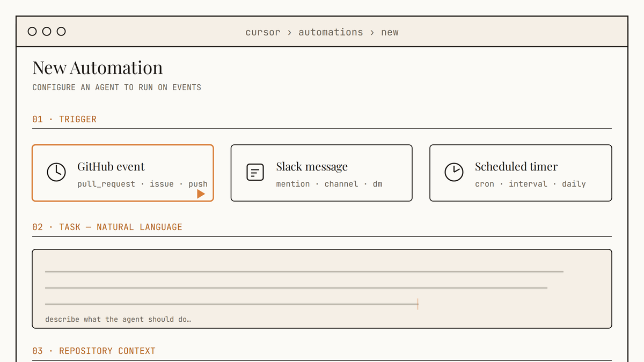Click the '03 · REPOSITORY CONTEXT' section label
This screenshot has height=362, width=644.
click(x=94, y=351)
